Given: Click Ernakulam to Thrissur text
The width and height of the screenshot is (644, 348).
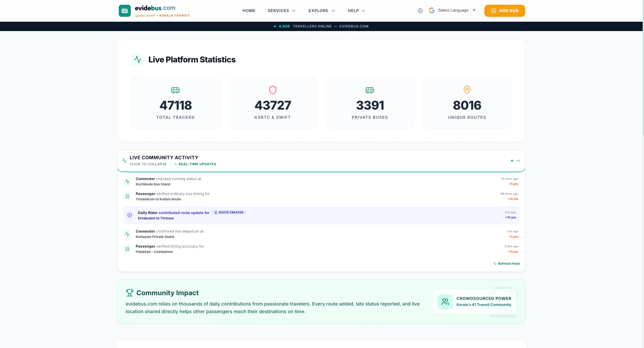Looking at the screenshot, I should click(x=156, y=218).
